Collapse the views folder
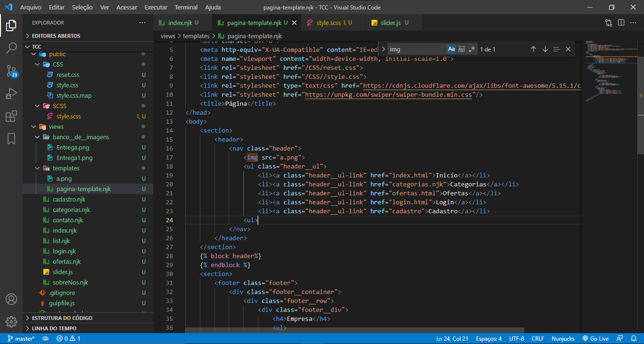644x344 pixels. (33, 126)
